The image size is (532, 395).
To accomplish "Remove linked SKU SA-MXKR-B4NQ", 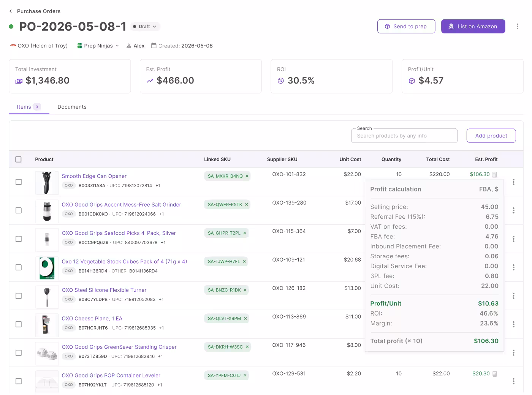I will coord(247,176).
